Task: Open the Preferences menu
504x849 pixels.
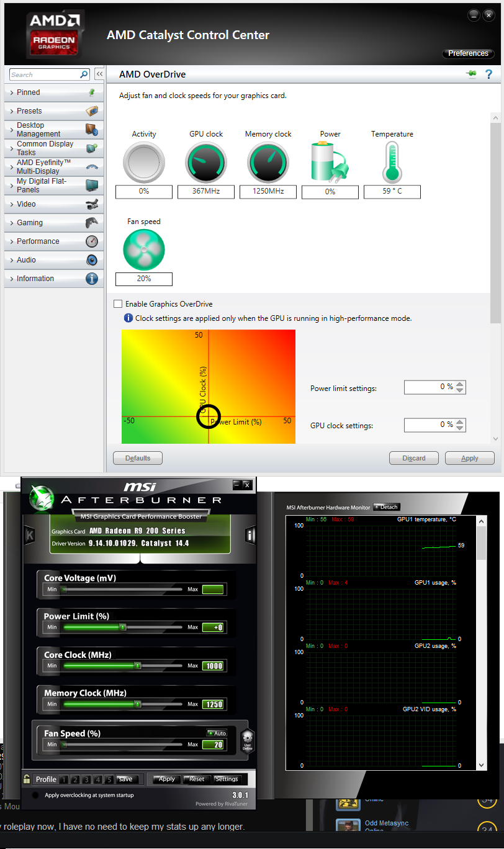Action: coord(468,53)
